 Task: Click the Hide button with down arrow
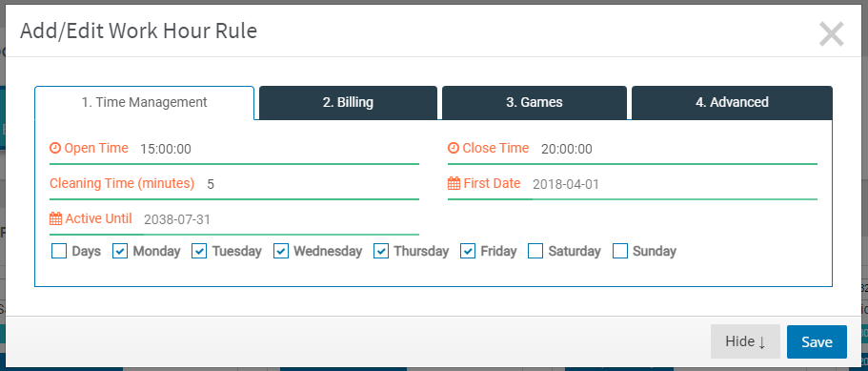click(746, 341)
